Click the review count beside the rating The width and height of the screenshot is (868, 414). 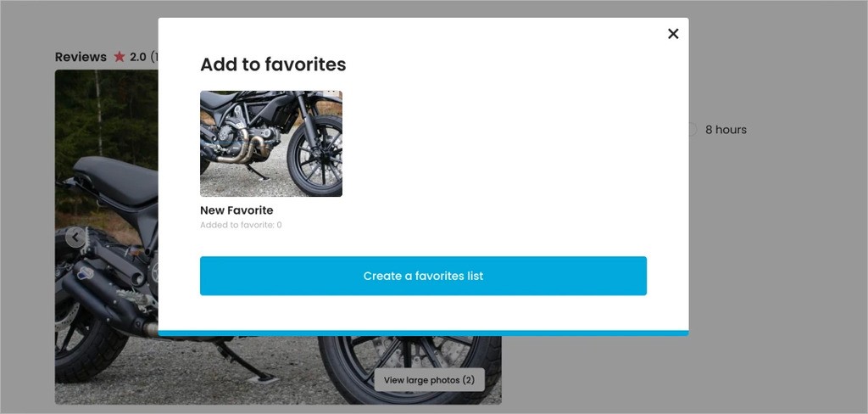click(x=153, y=57)
